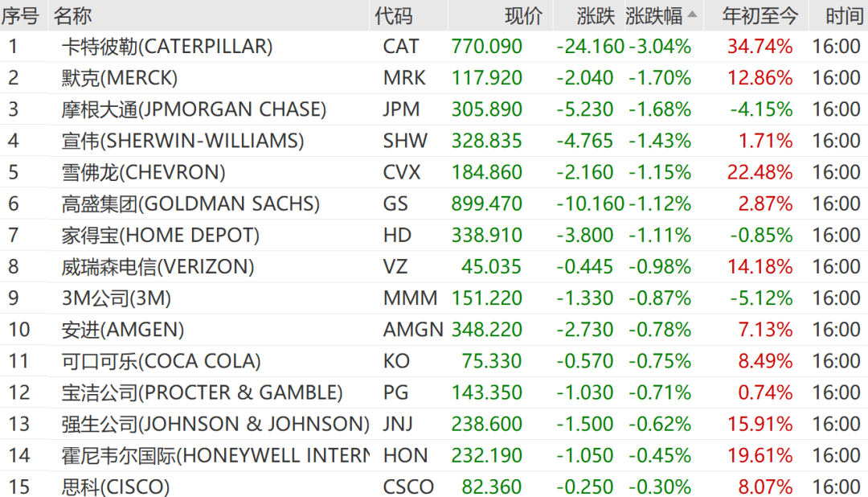Viewport: 868px width, 497px height.
Task: Click the 代码 column header
Action: [393, 15]
